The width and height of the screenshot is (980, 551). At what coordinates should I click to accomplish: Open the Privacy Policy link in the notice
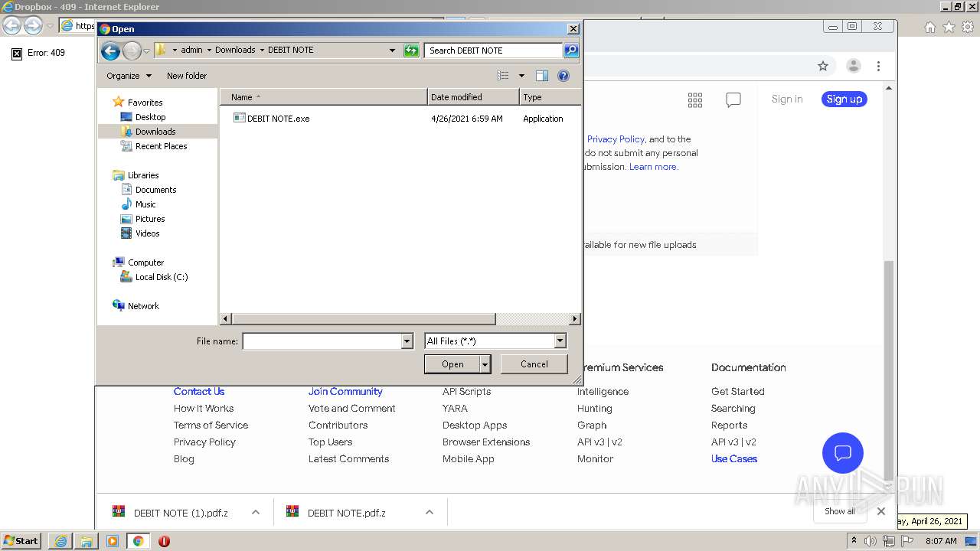pyautogui.click(x=616, y=139)
